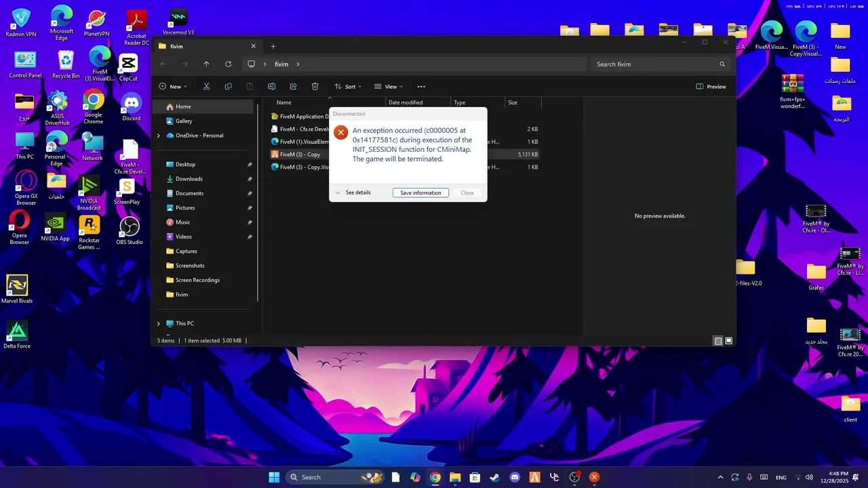
Task: Click Save information button in dialog
Action: tap(420, 192)
